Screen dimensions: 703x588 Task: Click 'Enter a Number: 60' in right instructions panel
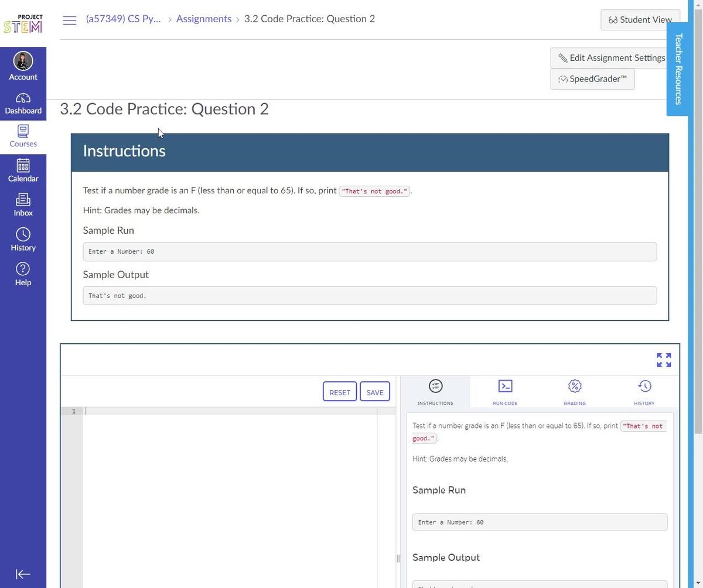(540, 522)
